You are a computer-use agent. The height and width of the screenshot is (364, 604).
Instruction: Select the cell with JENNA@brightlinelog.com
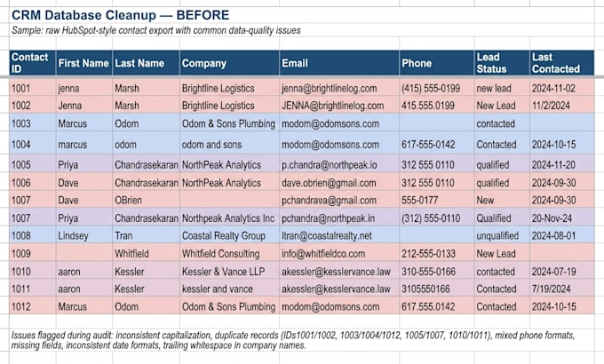[x=339, y=106]
